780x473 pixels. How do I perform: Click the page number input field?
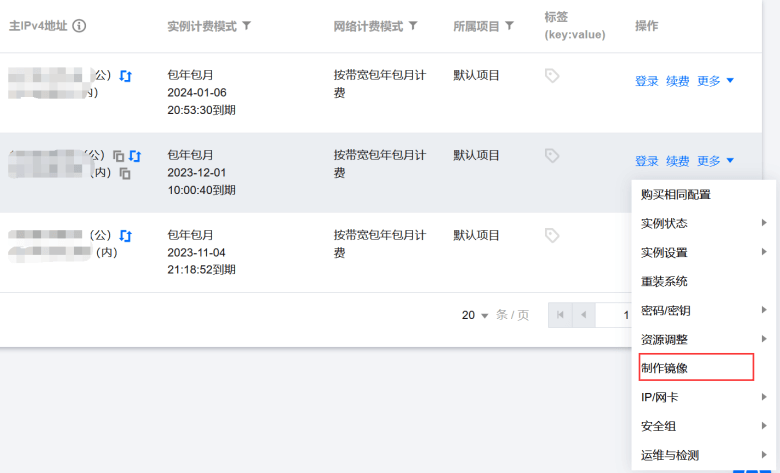[614, 315]
